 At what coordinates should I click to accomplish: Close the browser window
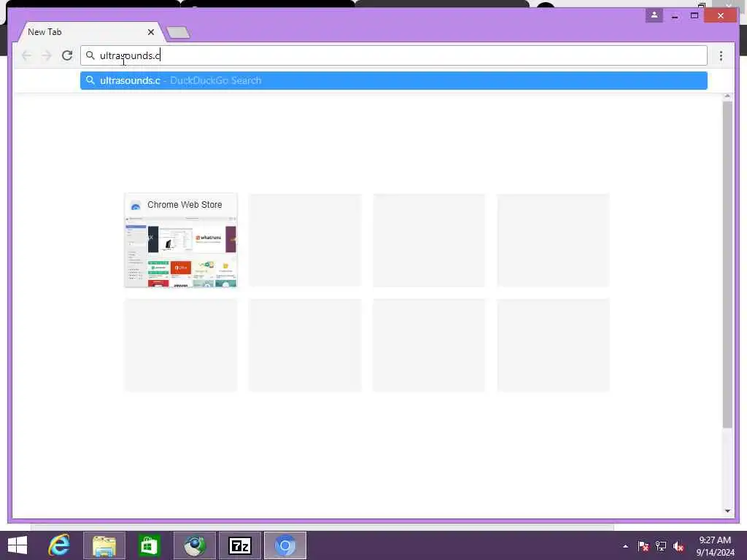720,16
